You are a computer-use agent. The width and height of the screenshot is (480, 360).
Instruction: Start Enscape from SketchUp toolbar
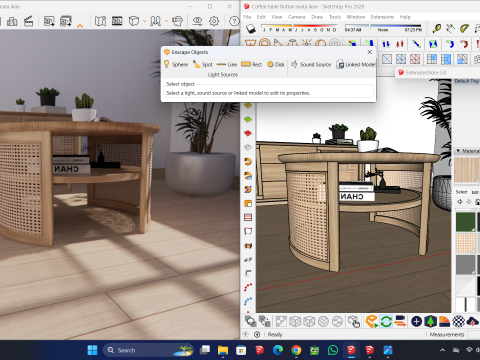pyautogui.click(x=371, y=322)
